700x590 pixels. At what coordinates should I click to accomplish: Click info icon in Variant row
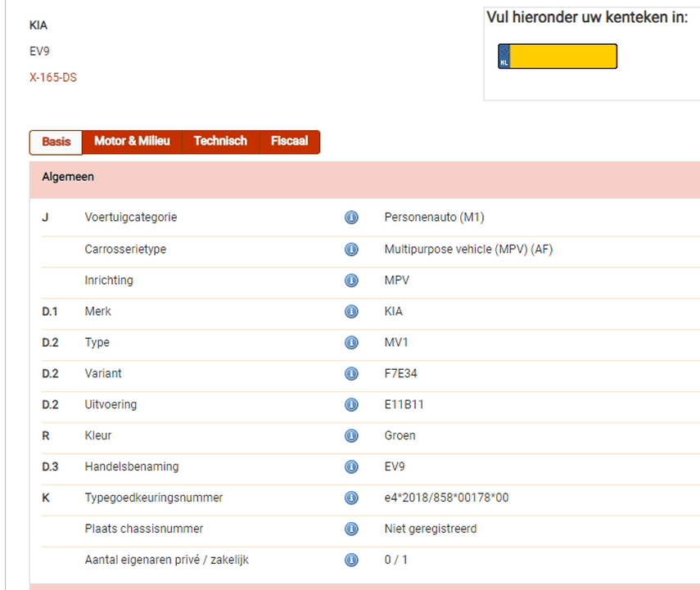pyautogui.click(x=351, y=373)
